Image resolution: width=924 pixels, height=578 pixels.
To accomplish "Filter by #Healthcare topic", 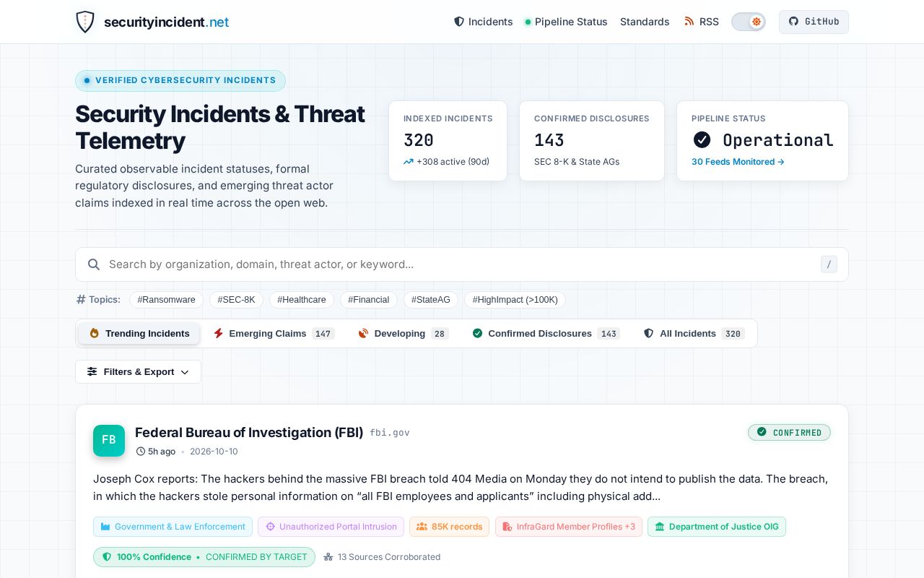I will [302, 299].
